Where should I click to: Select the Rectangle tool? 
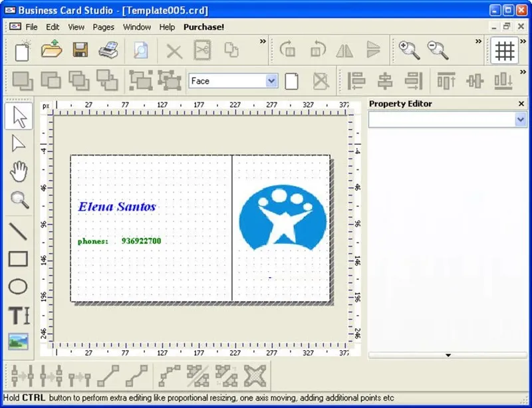(x=18, y=259)
